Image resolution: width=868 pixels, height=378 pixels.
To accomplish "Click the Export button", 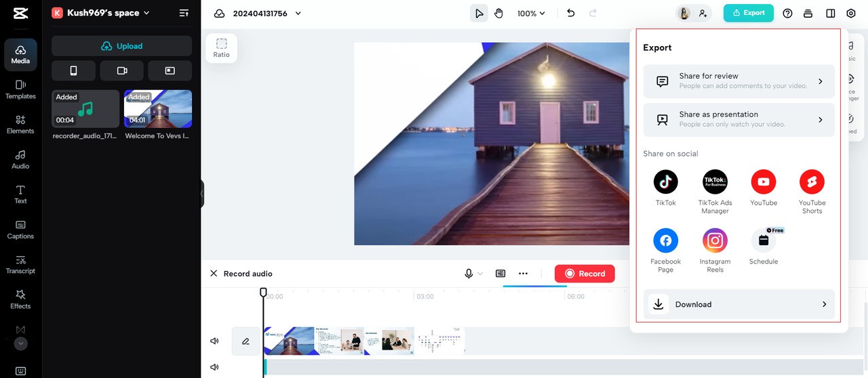I will (x=749, y=13).
